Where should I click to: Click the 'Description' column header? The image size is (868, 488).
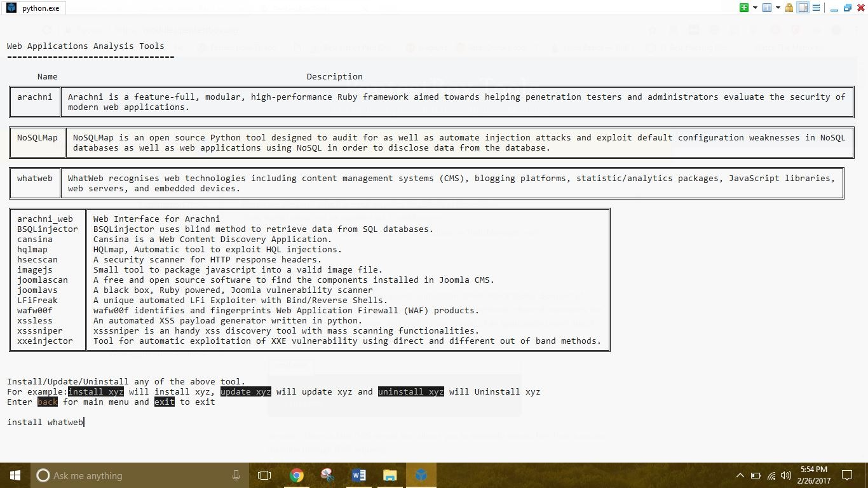[335, 76]
